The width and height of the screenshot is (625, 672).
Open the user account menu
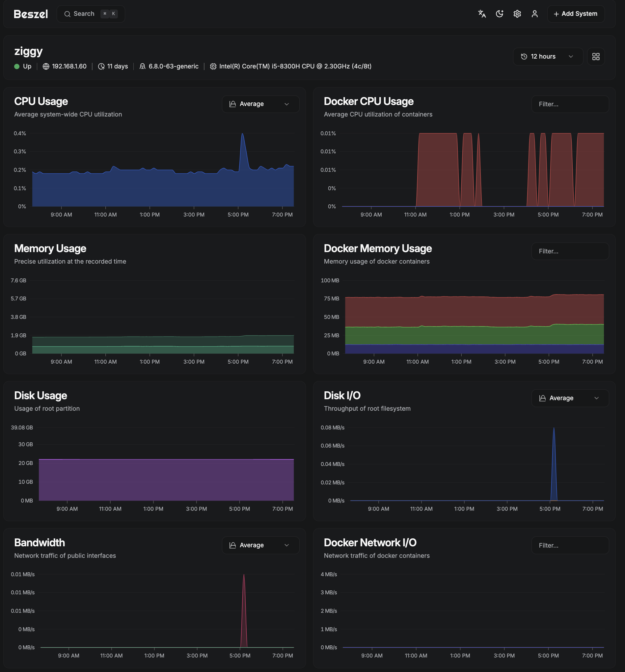(534, 14)
